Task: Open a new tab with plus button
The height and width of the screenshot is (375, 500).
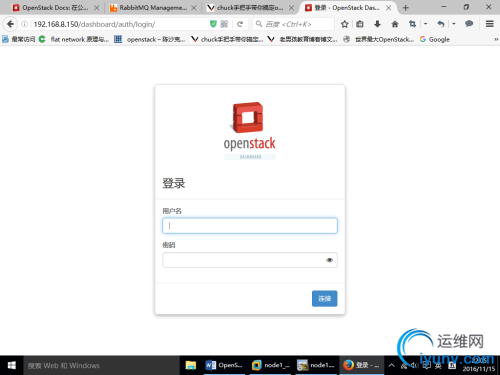Action: (406, 8)
